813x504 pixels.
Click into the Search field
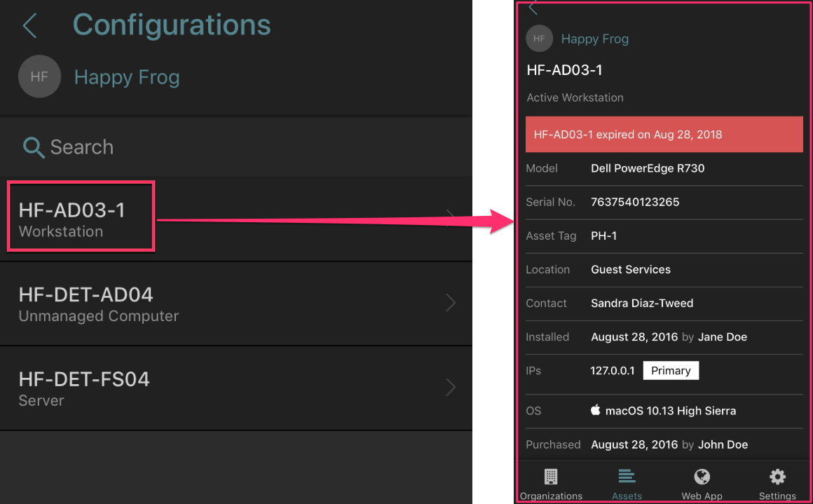click(210, 147)
